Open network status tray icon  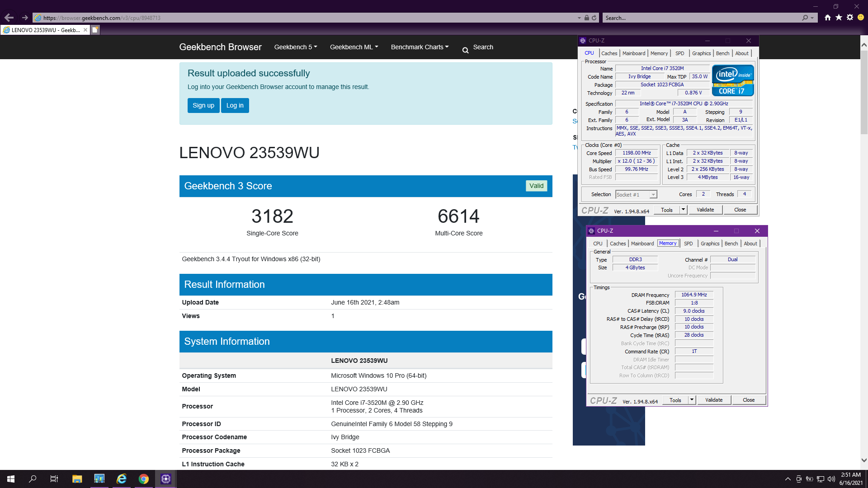click(x=820, y=479)
